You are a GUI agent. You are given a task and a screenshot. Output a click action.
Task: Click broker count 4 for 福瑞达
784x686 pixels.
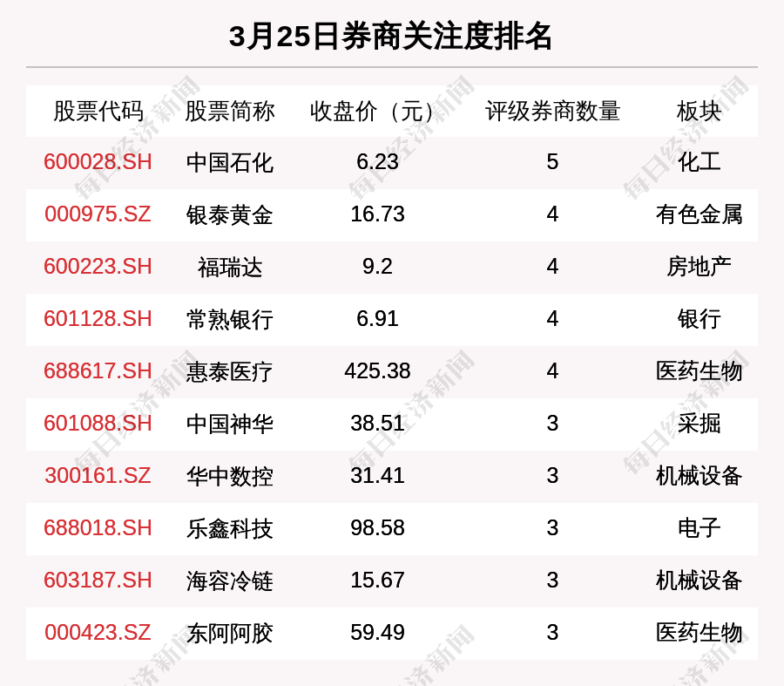(x=552, y=267)
